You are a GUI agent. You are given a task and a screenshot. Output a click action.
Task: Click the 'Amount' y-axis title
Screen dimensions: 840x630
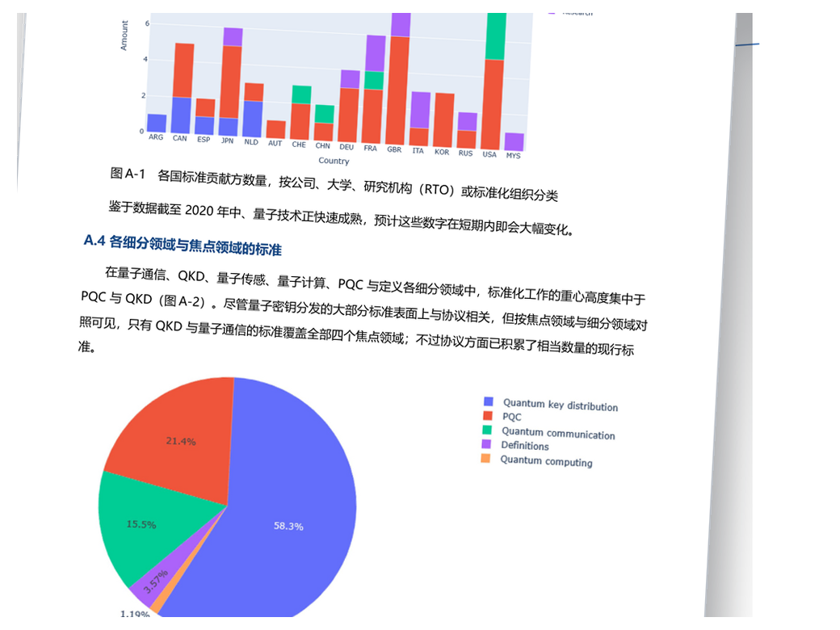pos(124,36)
